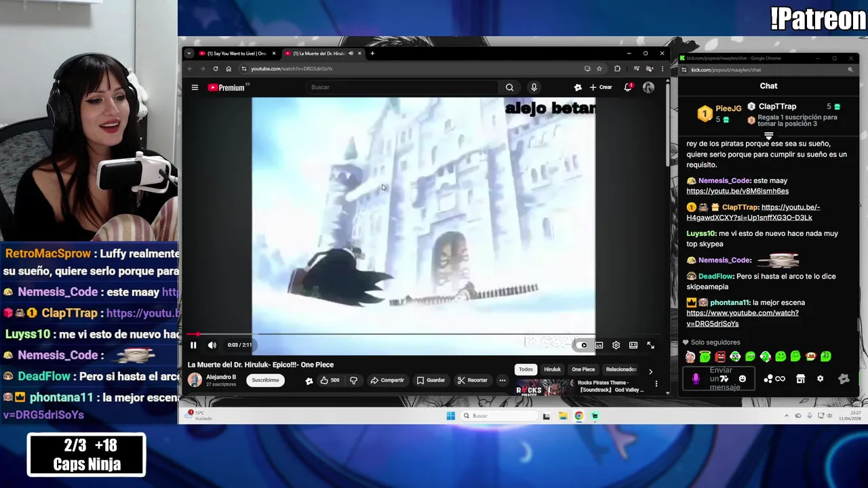Screen dimensions: 868x488
Task: Mute the video with the volume icon
Action: [212, 345]
